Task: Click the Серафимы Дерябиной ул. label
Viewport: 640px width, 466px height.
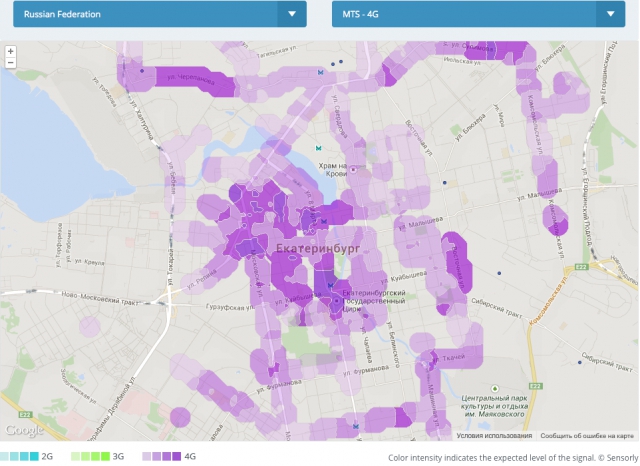Action: click(110, 409)
